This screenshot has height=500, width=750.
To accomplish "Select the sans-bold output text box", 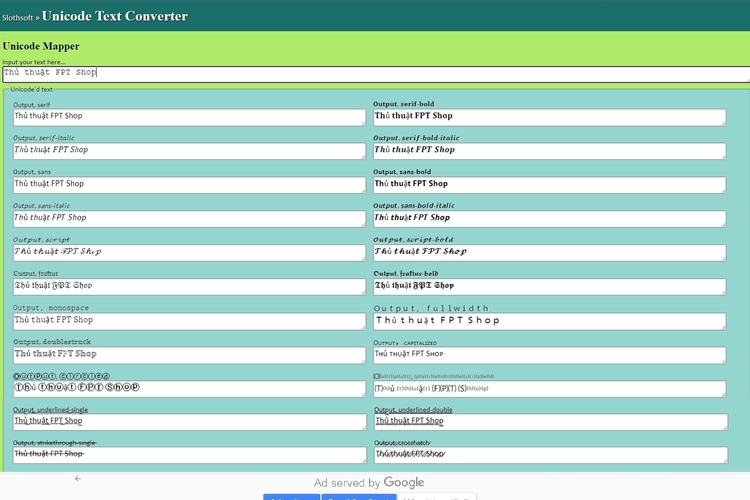I will coord(550,185).
